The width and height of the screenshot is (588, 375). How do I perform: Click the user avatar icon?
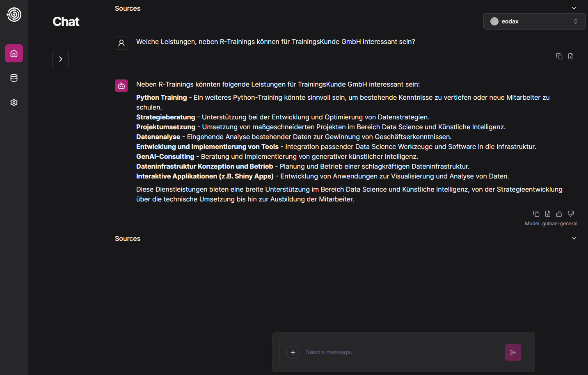click(x=121, y=43)
